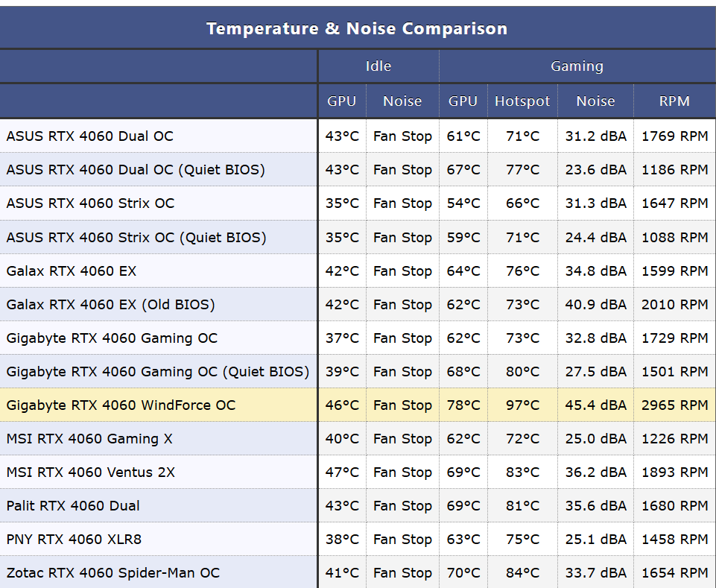Click the 23.6 dBA noise cell

point(595,170)
